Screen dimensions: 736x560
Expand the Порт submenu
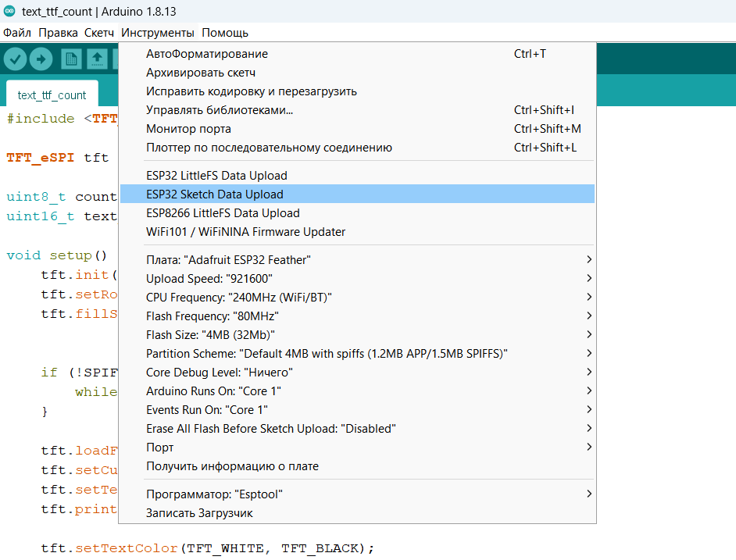[357, 448]
